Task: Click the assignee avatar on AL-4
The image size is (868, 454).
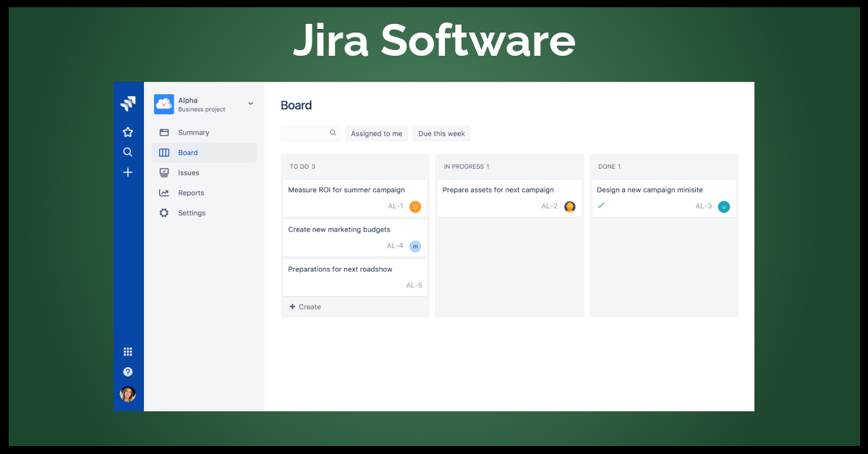Action: (x=415, y=246)
